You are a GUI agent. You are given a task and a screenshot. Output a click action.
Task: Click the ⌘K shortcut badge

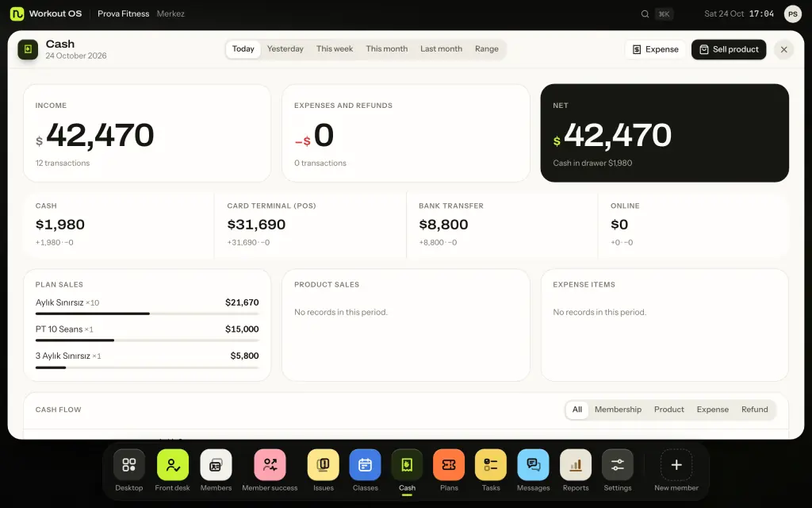[x=664, y=14]
